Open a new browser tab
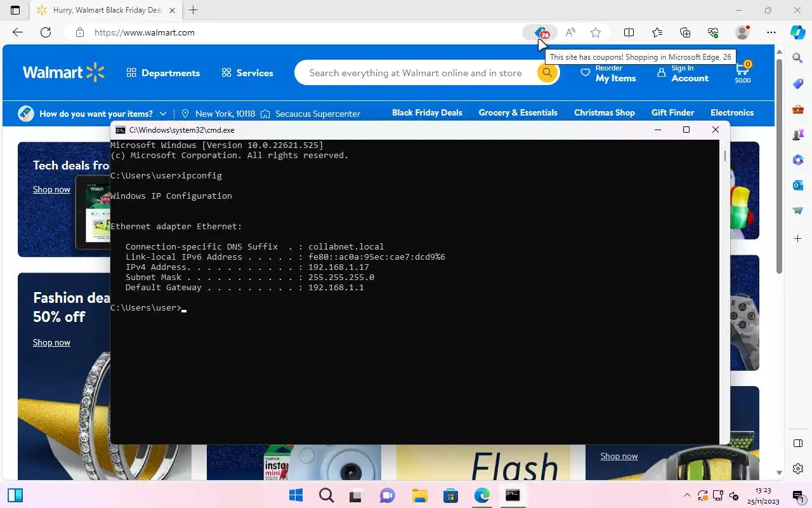The height and width of the screenshot is (508, 812). pyautogui.click(x=193, y=10)
